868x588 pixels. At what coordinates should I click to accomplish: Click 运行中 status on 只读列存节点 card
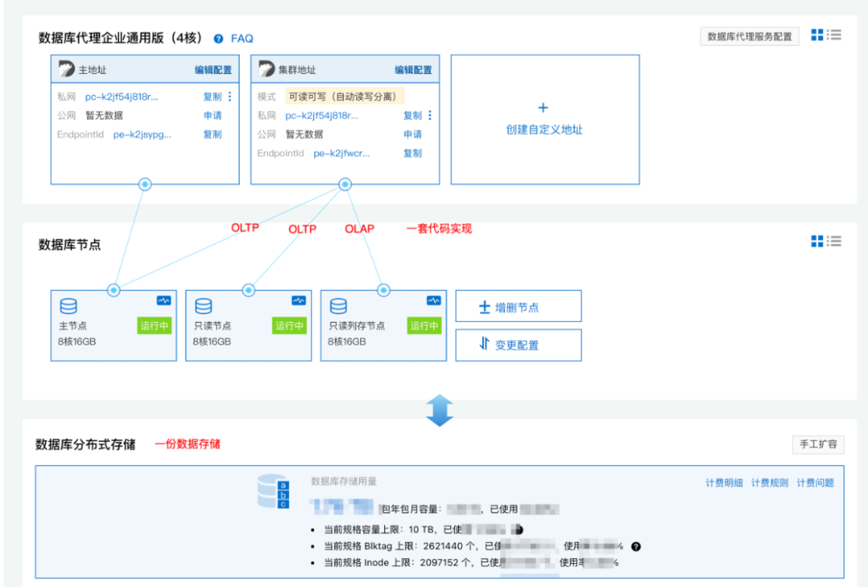pos(424,326)
